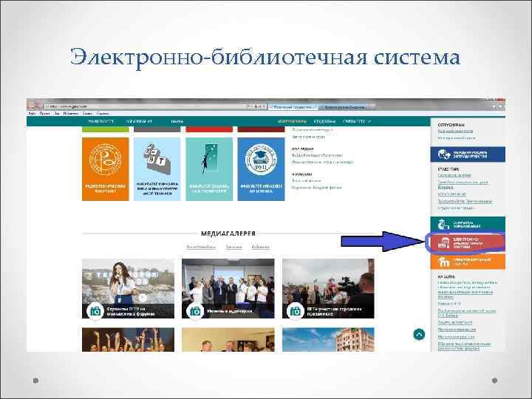Switch to the first Медиагалерея filter tab
This screenshot has height=399, width=532.
(x=201, y=247)
